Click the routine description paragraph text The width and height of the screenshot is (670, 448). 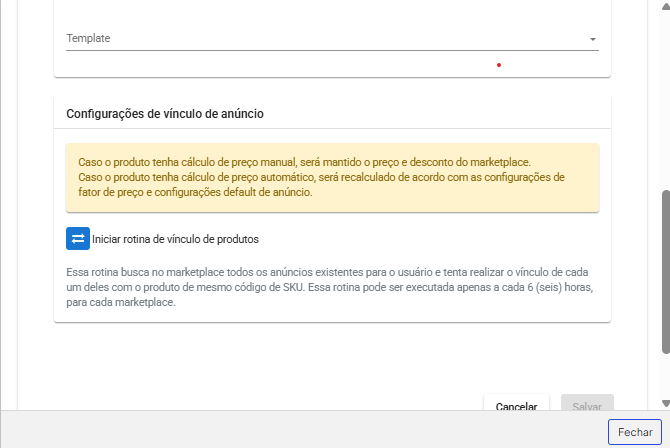point(330,287)
